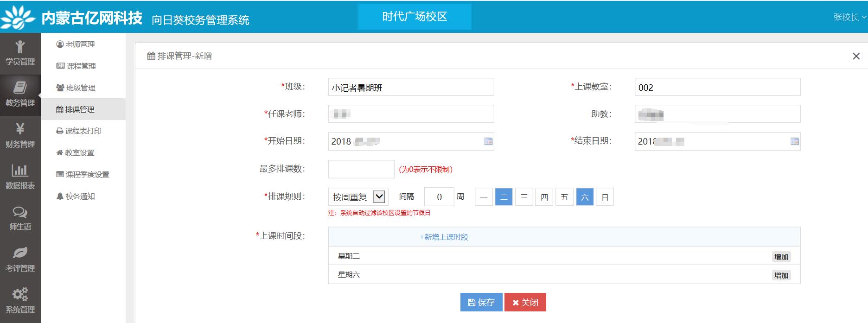Enable the Sunday (日) weekday button

(x=605, y=197)
